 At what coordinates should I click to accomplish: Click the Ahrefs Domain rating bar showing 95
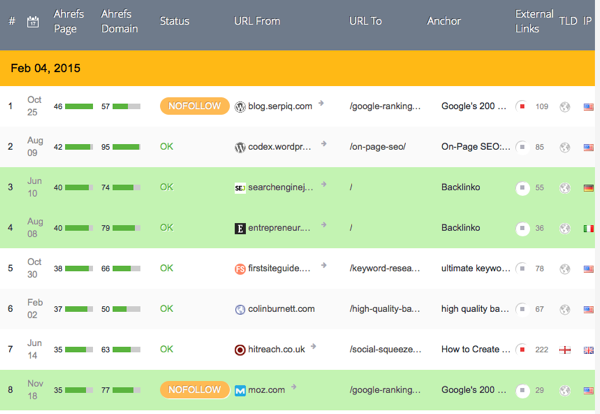[x=127, y=146]
